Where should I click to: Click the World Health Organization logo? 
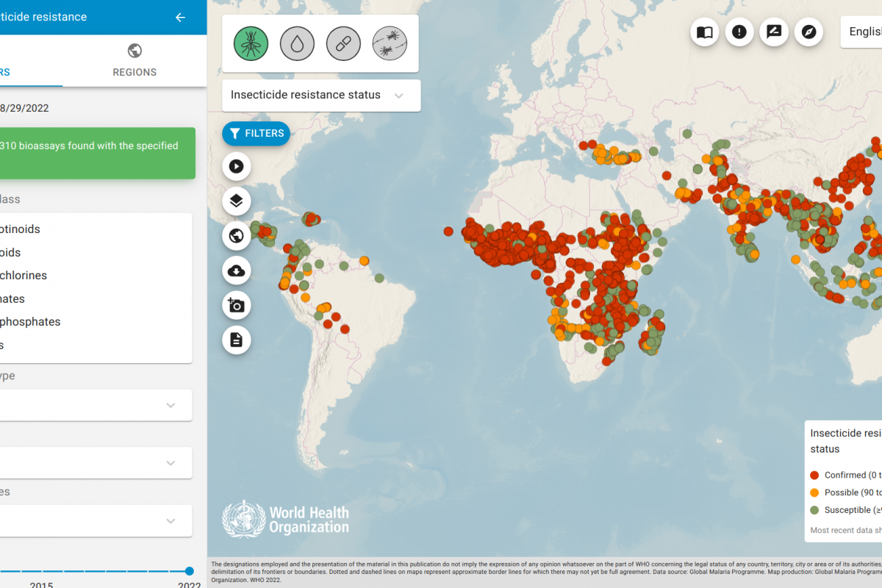[x=287, y=519]
